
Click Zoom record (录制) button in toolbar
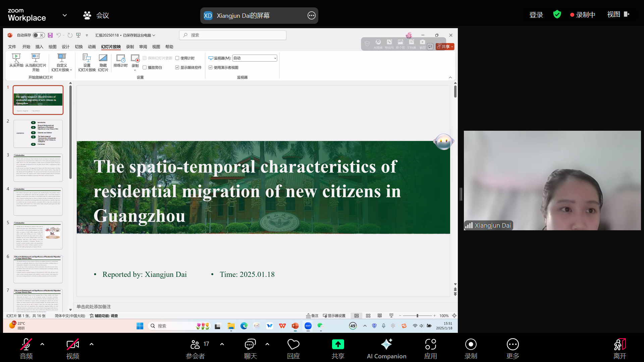pyautogui.click(x=471, y=349)
